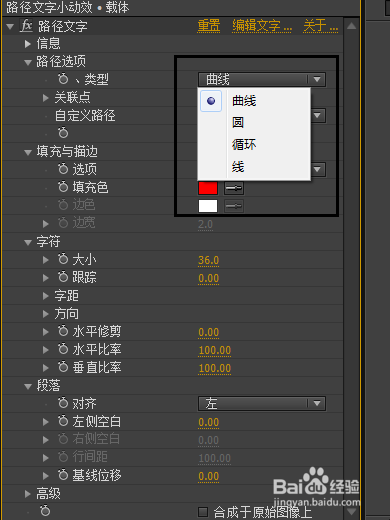Viewport: 390px width, 520px height.
Task: Click the 垂直比率 value 100.00
Action: (x=215, y=368)
